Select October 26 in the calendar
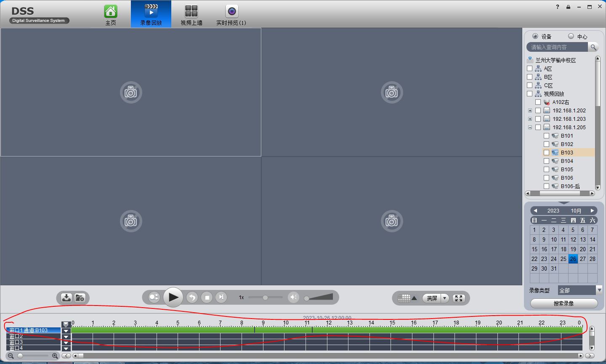Screen dimensions: 606x364 [x=573, y=259]
